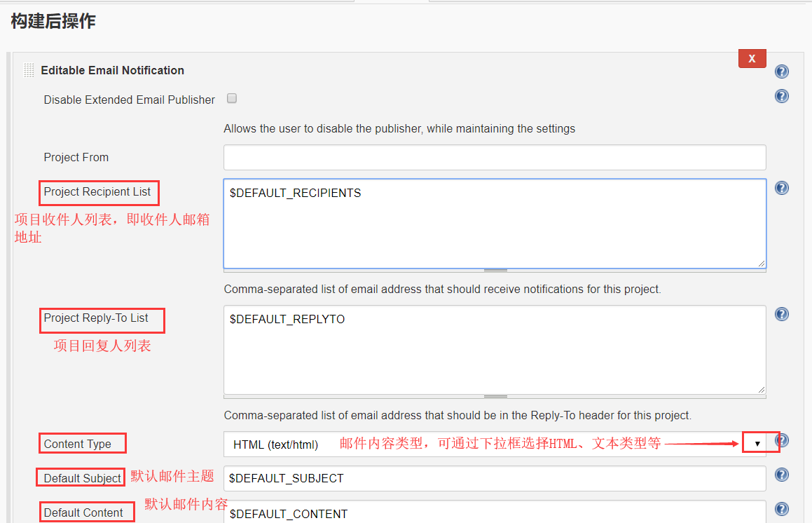
Task: Open help icon for Content Type
Action: click(783, 440)
